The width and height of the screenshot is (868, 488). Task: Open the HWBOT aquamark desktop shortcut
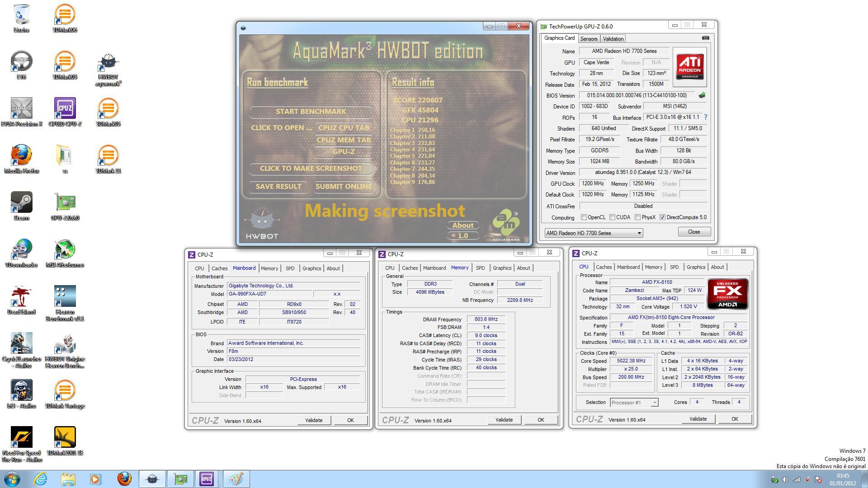tap(108, 69)
